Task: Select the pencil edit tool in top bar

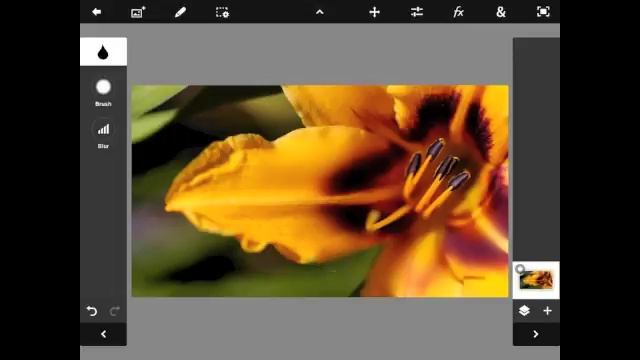Action: (x=180, y=12)
